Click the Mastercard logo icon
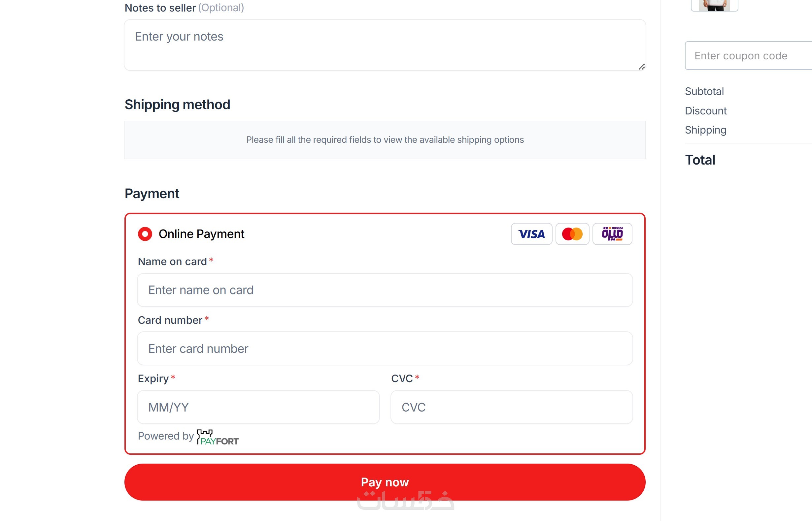The image size is (812, 521). click(572, 234)
